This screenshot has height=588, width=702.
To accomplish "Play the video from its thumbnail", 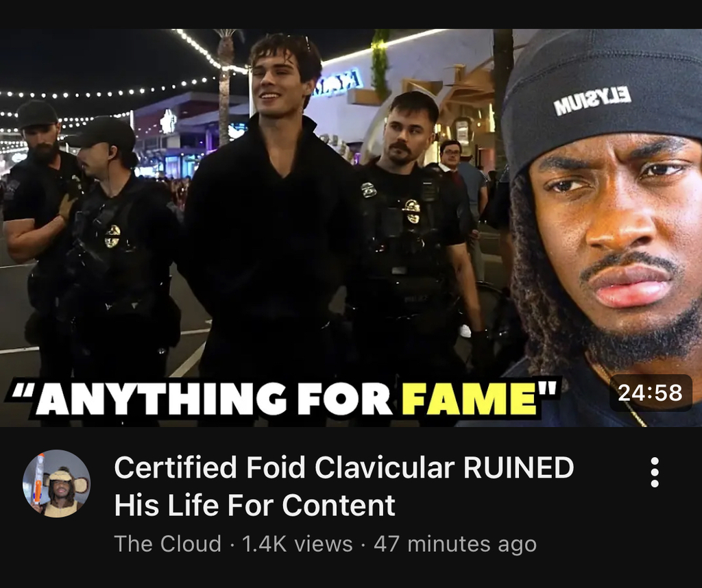I will click(x=351, y=228).
